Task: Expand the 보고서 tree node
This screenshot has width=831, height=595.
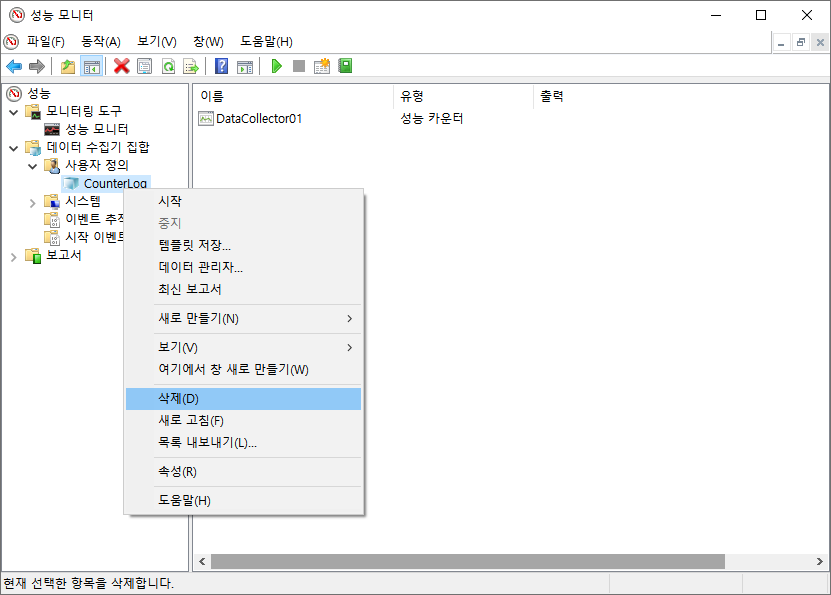Action: tap(14, 257)
